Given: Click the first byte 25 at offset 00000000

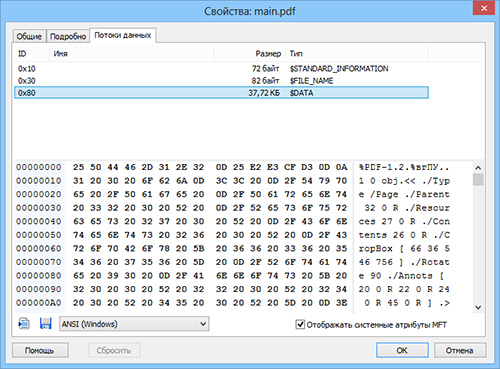Looking at the screenshot, I should tap(79, 167).
